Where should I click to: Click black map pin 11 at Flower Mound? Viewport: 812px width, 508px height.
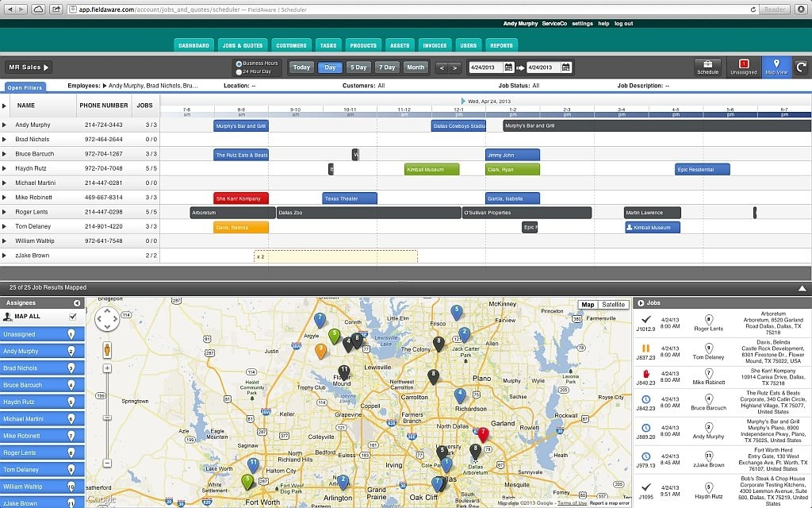[344, 371]
